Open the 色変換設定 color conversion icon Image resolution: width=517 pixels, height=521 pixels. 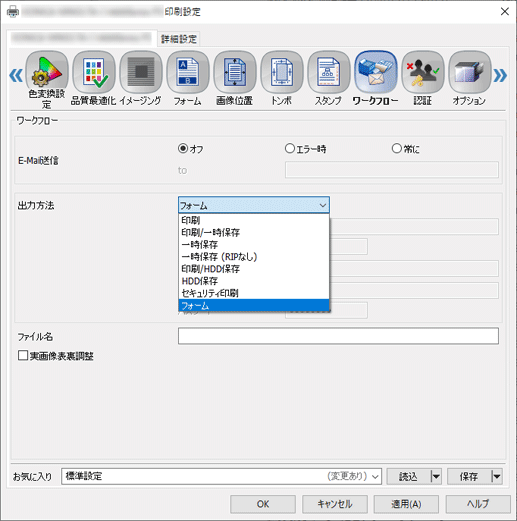[x=47, y=72]
